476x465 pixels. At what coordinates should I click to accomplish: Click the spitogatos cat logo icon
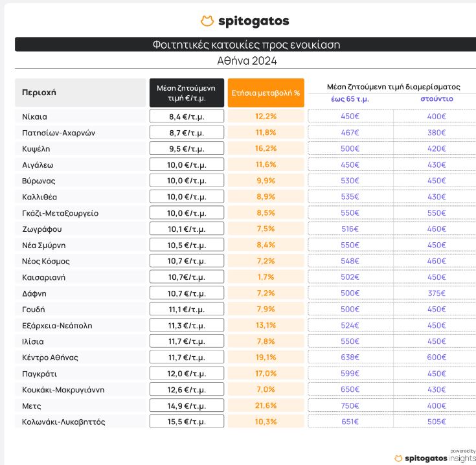tap(207, 21)
